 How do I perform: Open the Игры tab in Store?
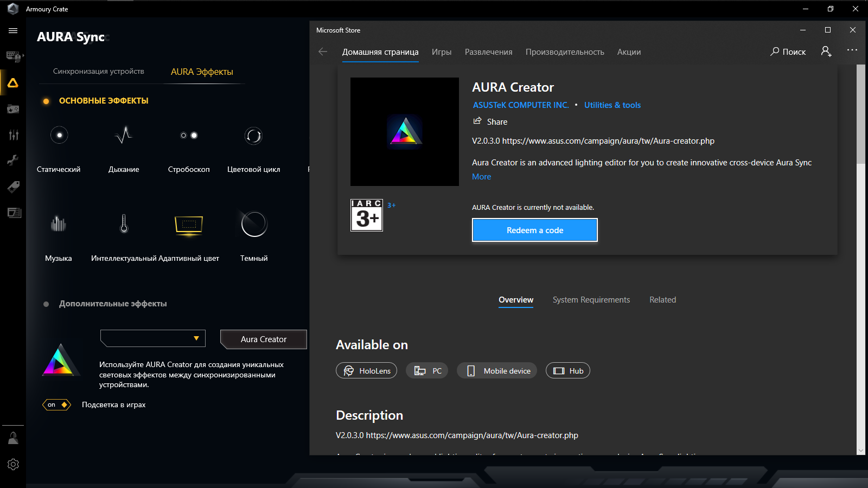pos(442,52)
